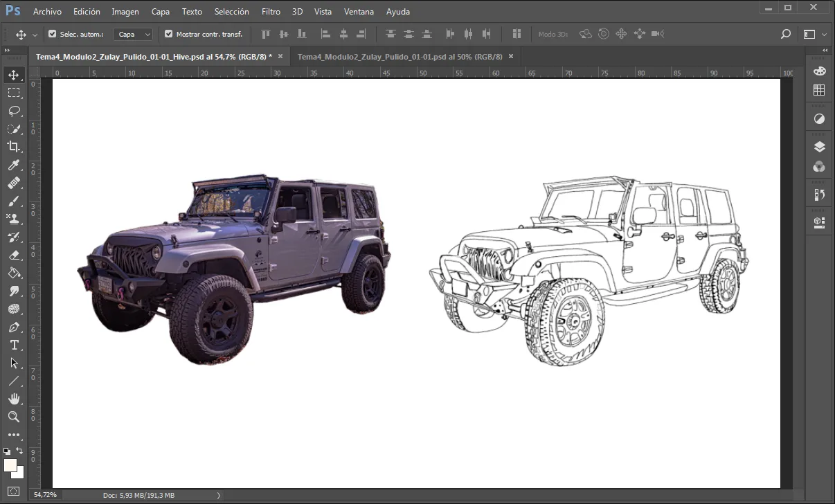Open the Swatches panel grid icon

click(819, 90)
